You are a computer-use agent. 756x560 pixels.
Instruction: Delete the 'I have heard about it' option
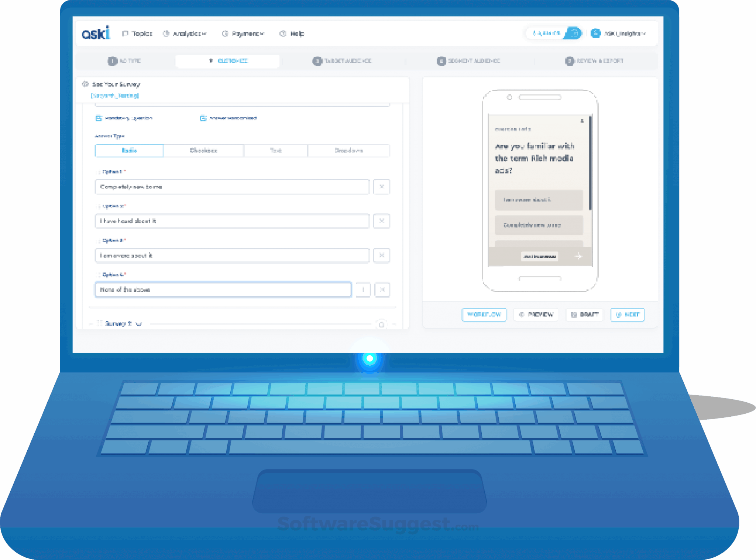[x=382, y=221]
